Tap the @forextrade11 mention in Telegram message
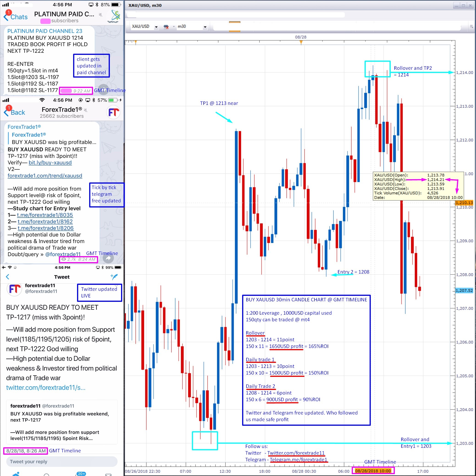 point(63,254)
